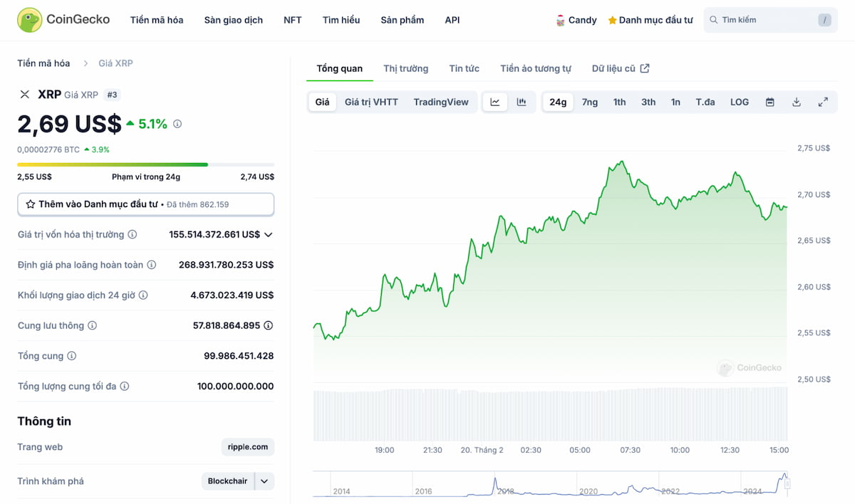This screenshot has width=855, height=504.
Task: Show info for Định giá pha loãng hoàn toàn
Action: (151, 265)
